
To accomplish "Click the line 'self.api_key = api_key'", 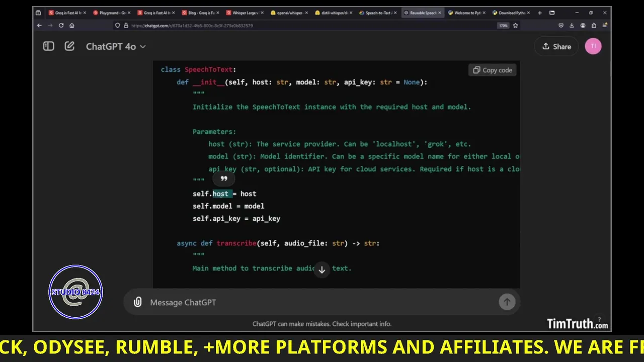I will (236, 219).
